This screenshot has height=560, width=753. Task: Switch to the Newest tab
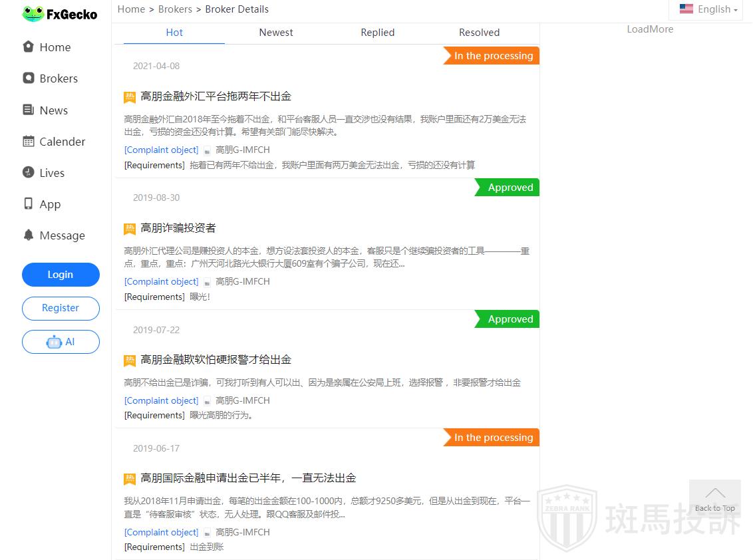(x=276, y=33)
